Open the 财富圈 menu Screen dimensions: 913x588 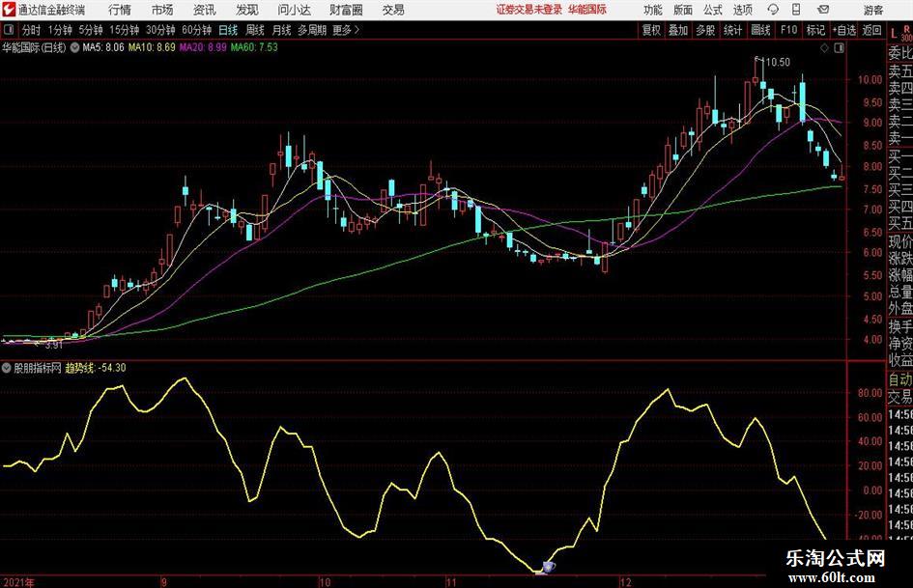(346, 10)
